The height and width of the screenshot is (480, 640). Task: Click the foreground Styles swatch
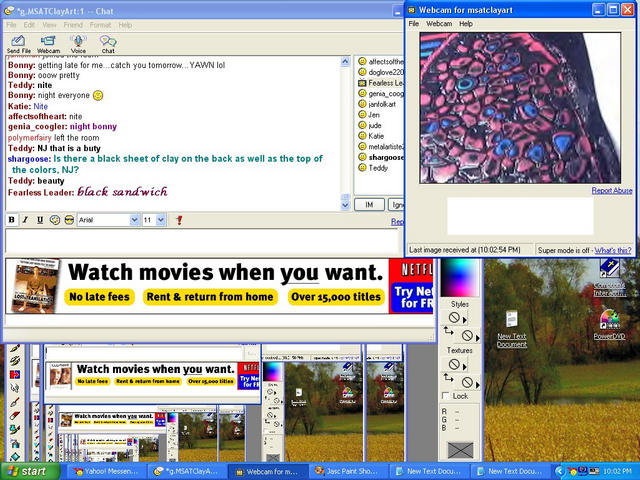pos(454,318)
